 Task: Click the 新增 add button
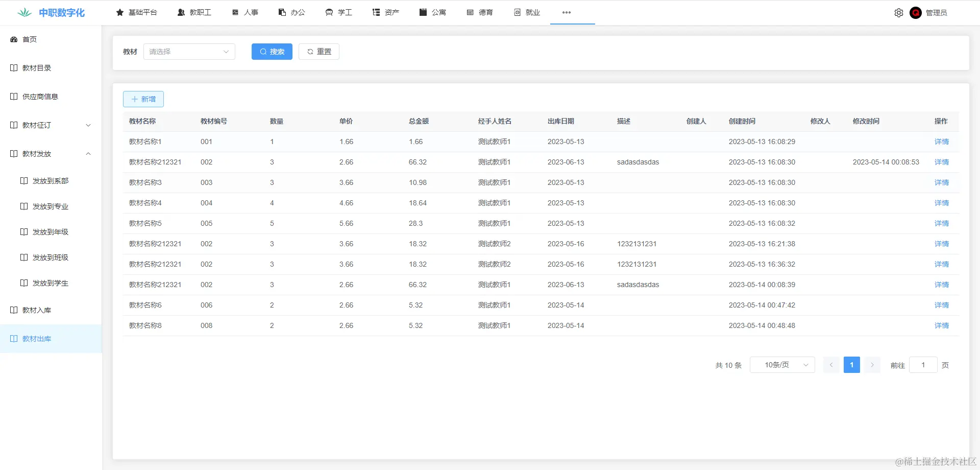(x=143, y=99)
